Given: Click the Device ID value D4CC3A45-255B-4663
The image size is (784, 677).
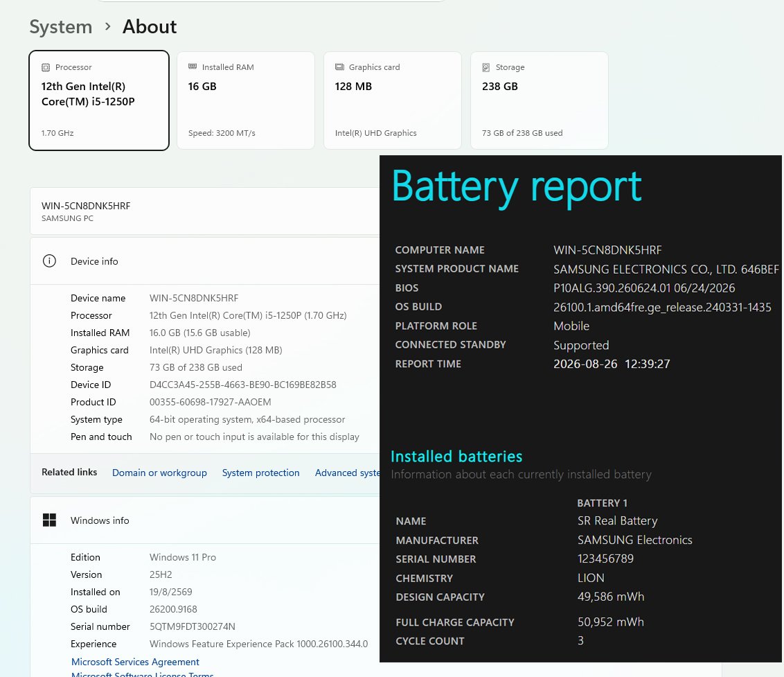Looking at the screenshot, I should [242, 385].
